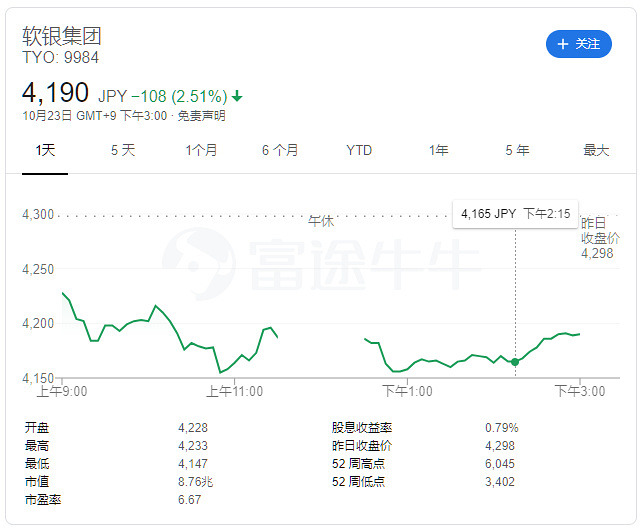Click the 午休 label on the chart
644x530 pixels.
tap(321, 221)
